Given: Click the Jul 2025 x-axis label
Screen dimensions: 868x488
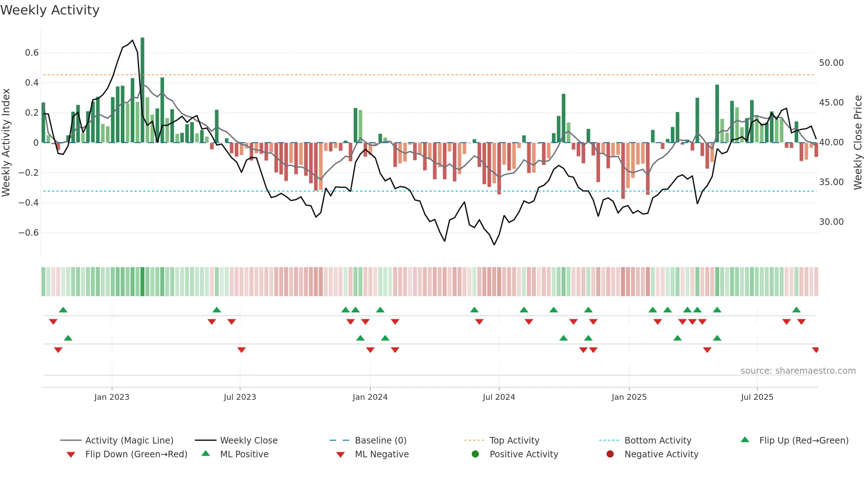Looking at the screenshot, I should pyautogui.click(x=757, y=397).
